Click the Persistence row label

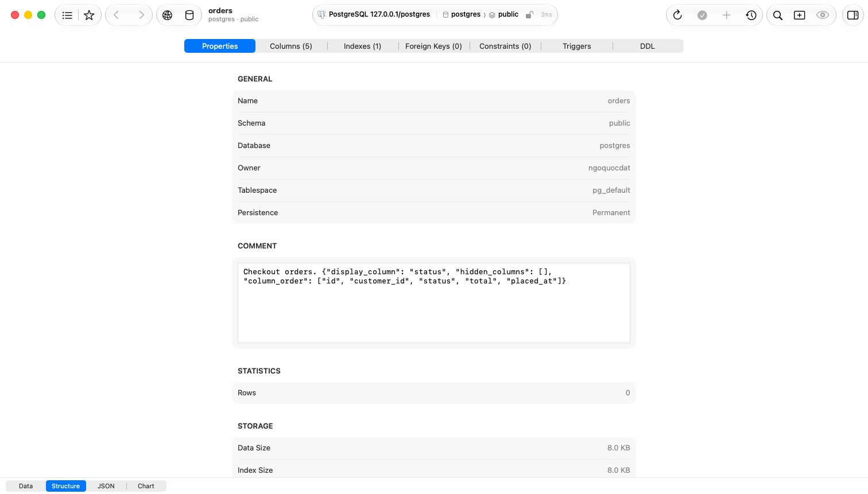click(258, 213)
